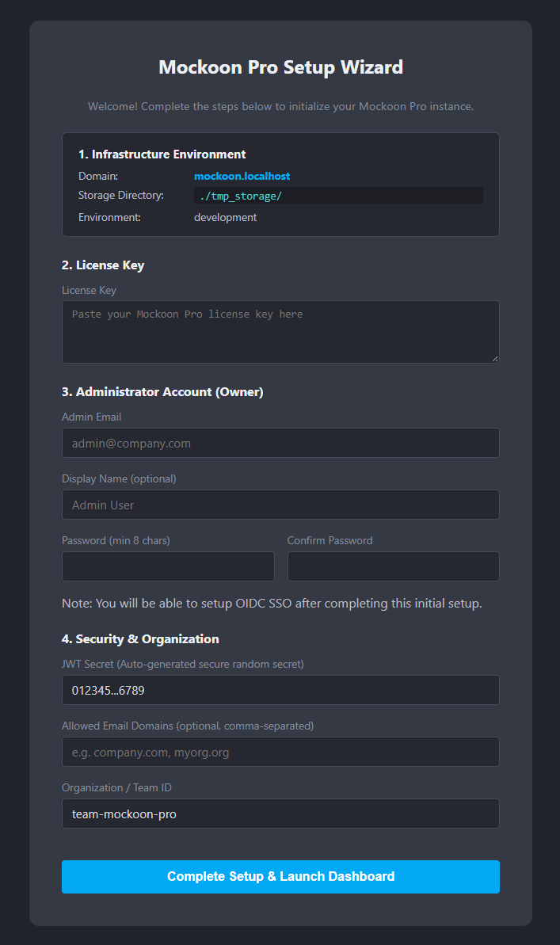The image size is (560, 945).
Task: Click the Welcome instruction text
Action: point(280,106)
